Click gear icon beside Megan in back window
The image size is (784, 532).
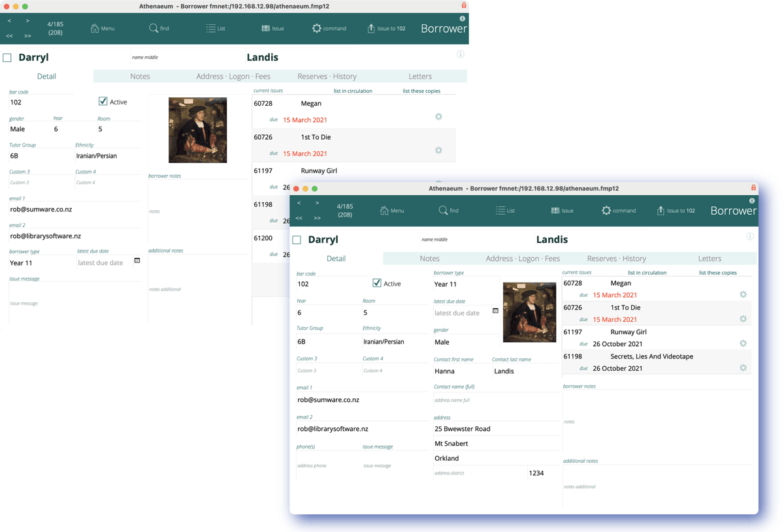438,117
